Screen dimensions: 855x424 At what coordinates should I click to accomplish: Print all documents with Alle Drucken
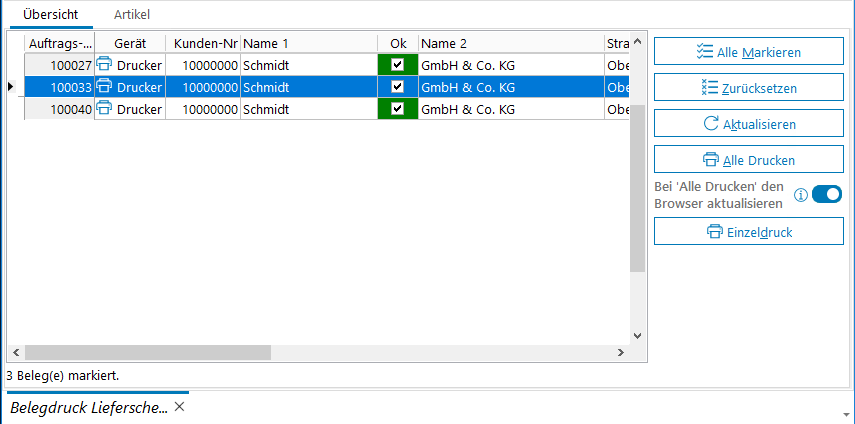tap(749, 160)
